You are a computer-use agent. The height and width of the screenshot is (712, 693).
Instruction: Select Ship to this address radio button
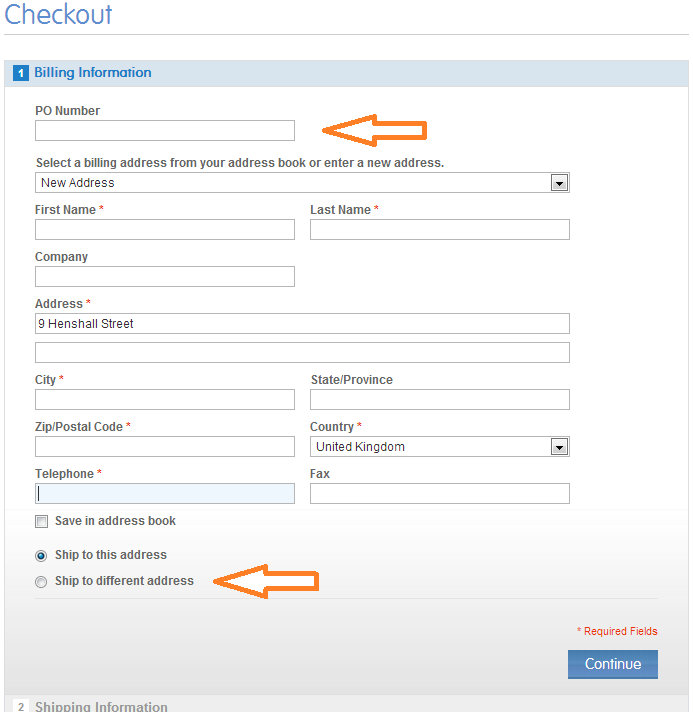click(x=41, y=556)
